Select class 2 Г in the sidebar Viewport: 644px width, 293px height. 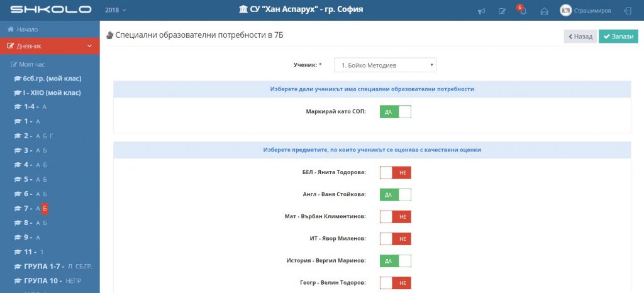[52, 136]
